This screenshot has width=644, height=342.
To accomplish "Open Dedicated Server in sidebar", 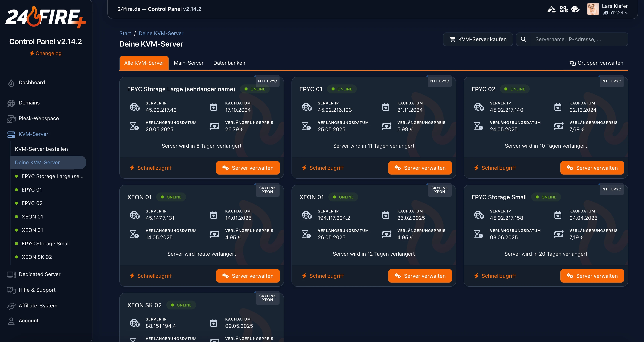I will coord(39,274).
